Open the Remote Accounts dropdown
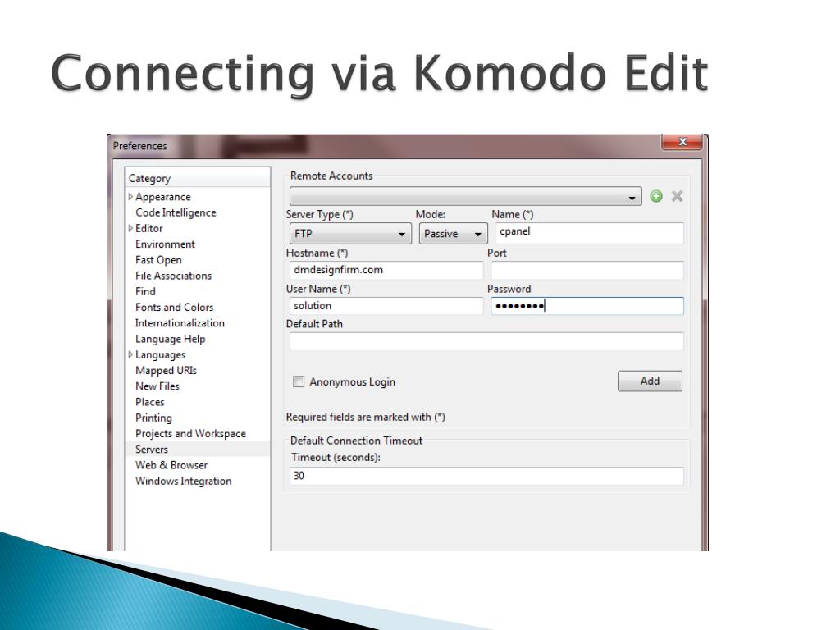Image resolution: width=840 pixels, height=630 pixels. [x=466, y=196]
